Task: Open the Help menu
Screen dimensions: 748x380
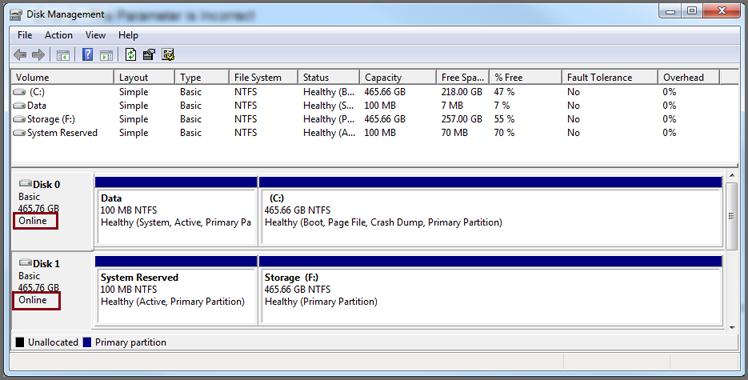Action: pyautogui.click(x=128, y=35)
